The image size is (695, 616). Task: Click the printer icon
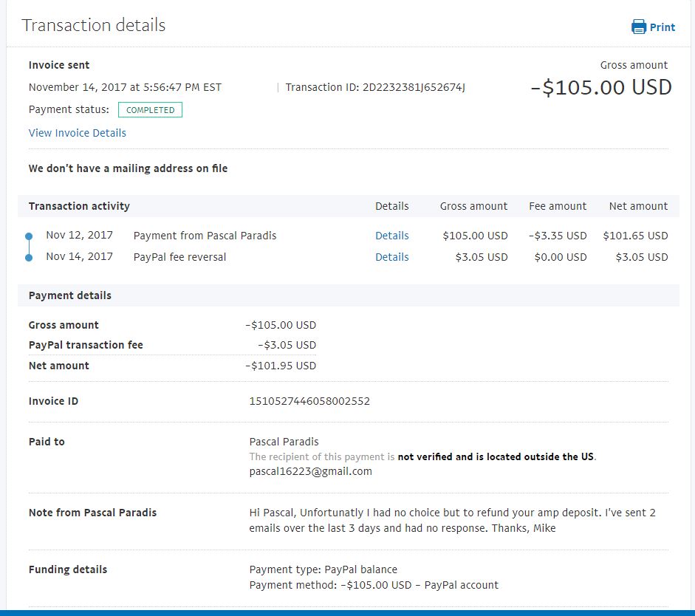click(639, 27)
